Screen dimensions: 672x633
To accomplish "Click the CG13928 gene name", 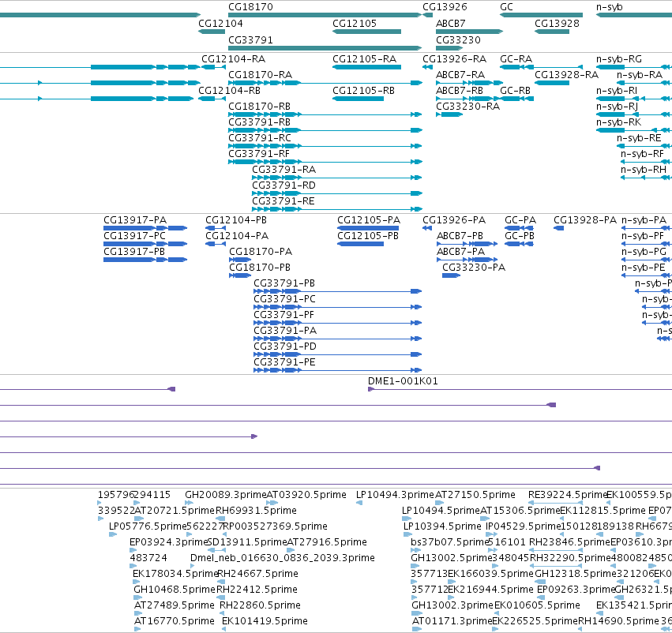I will [557, 23].
